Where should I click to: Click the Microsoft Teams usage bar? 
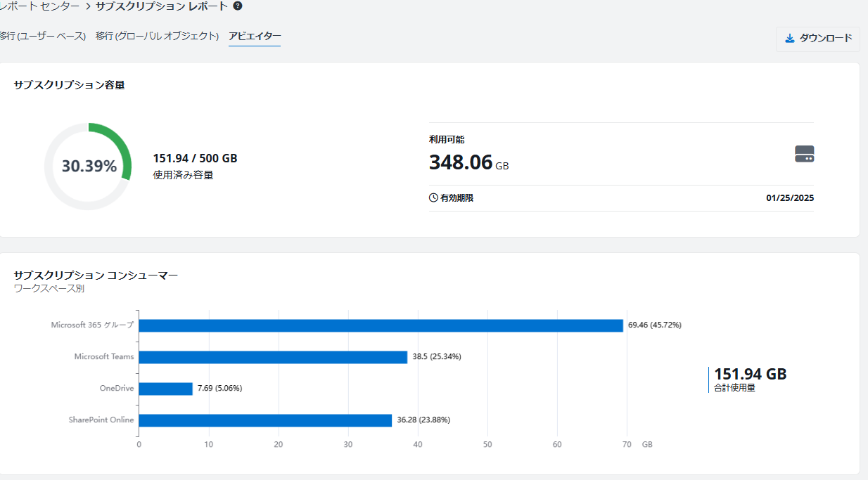point(273,357)
